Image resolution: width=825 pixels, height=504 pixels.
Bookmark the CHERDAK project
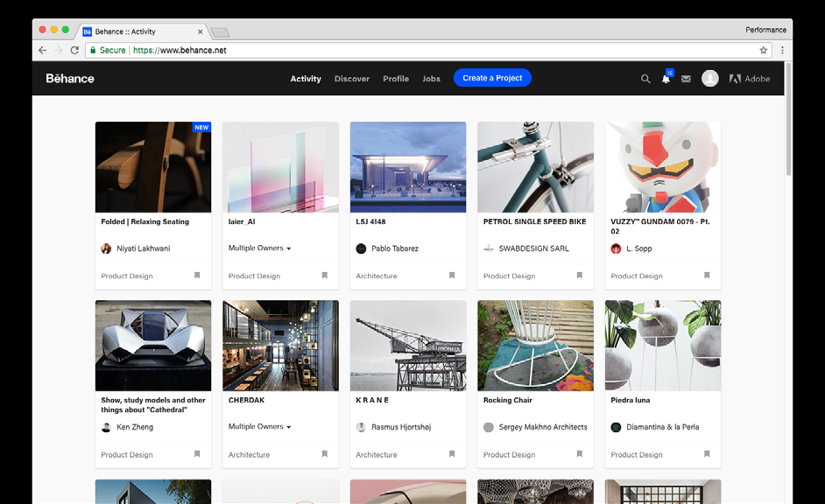tap(325, 454)
